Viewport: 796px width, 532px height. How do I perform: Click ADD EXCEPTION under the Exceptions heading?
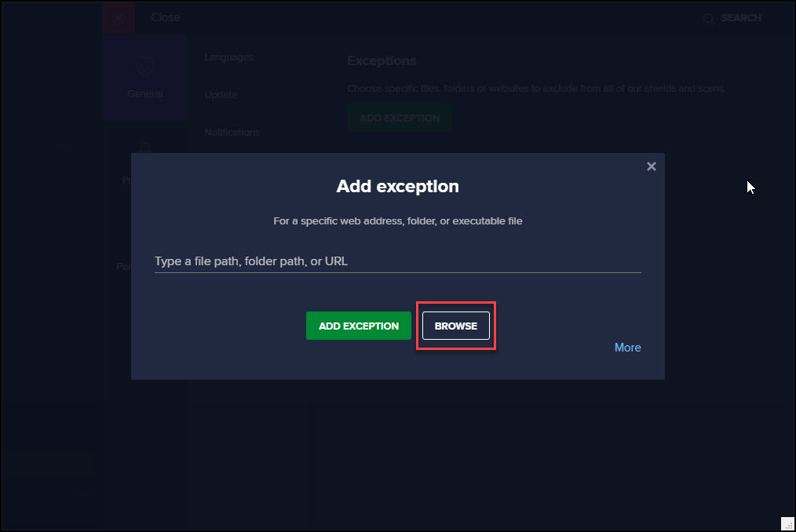coord(400,118)
